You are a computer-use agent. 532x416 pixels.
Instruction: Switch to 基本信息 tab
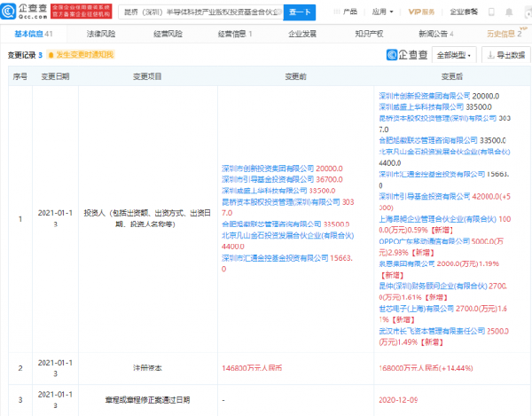click(34, 34)
